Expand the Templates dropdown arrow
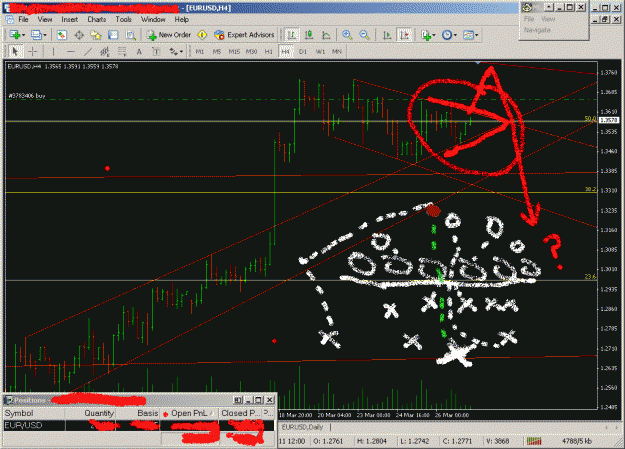Viewport: 625px width, 449px height. pyautogui.click(x=476, y=35)
